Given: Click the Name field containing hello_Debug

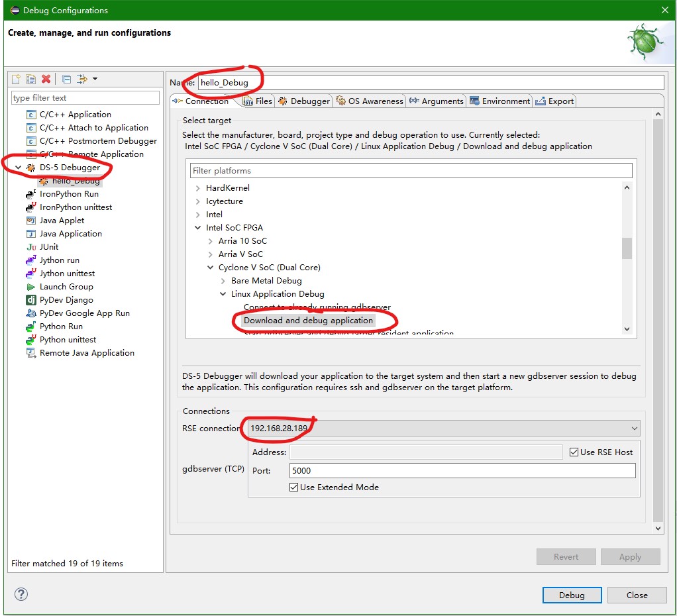Looking at the screenshot, I should 431,82.
